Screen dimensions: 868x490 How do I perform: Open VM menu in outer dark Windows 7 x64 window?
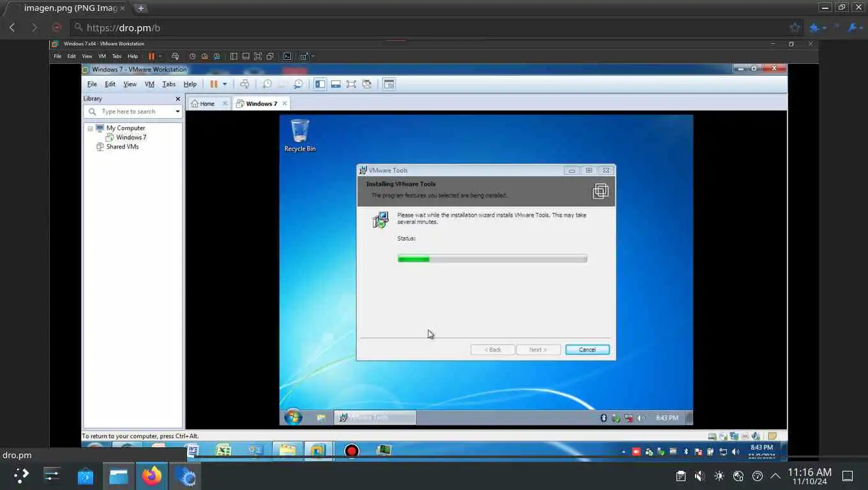102,56
